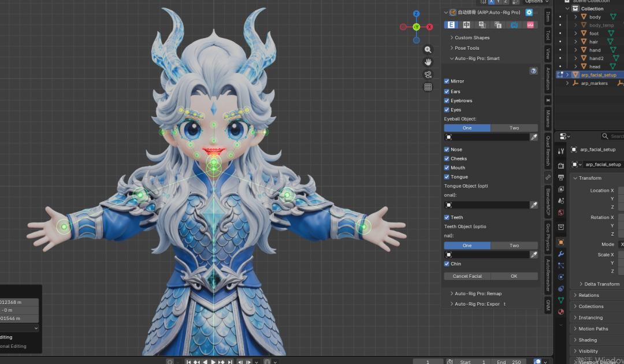Uncheck the Tongue checkbox
The width and height of the screenshot is (624, 364).
coord(447,177)
